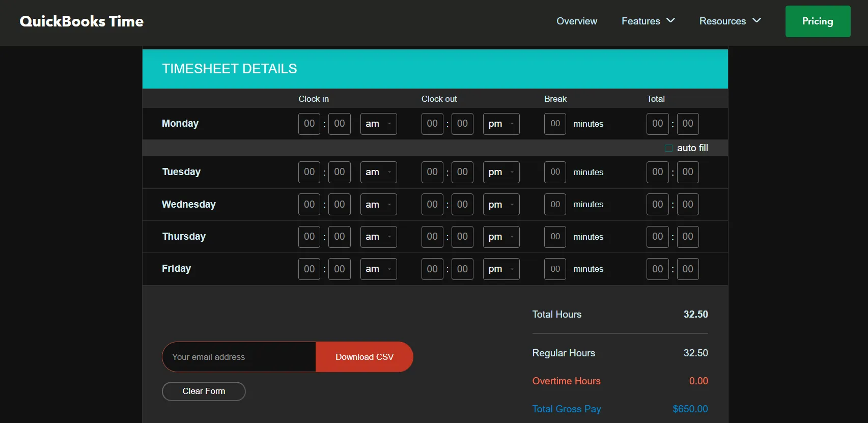Click Friday clock-in hour field
The height and width of the screenshot is (423, 868).
310,269
